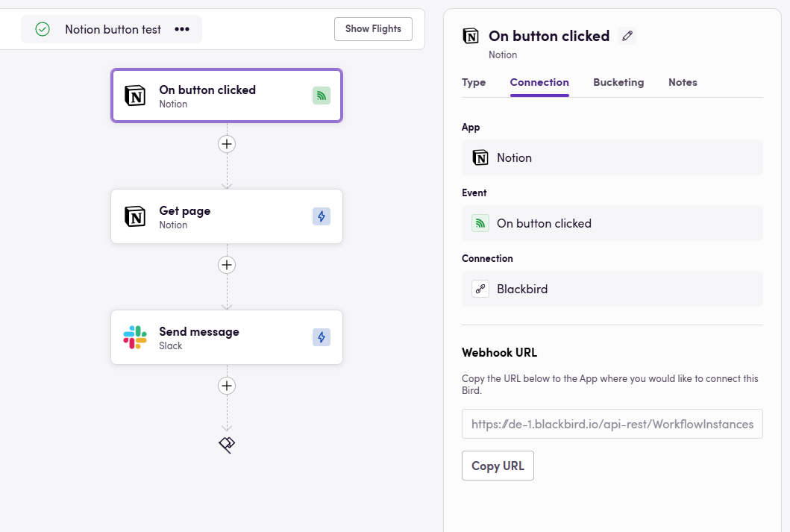Click the link icon in the Connection field
Image resolution: width=790 pixels, height=532 pixels.
pyautogui.click(x=480, y=290)
